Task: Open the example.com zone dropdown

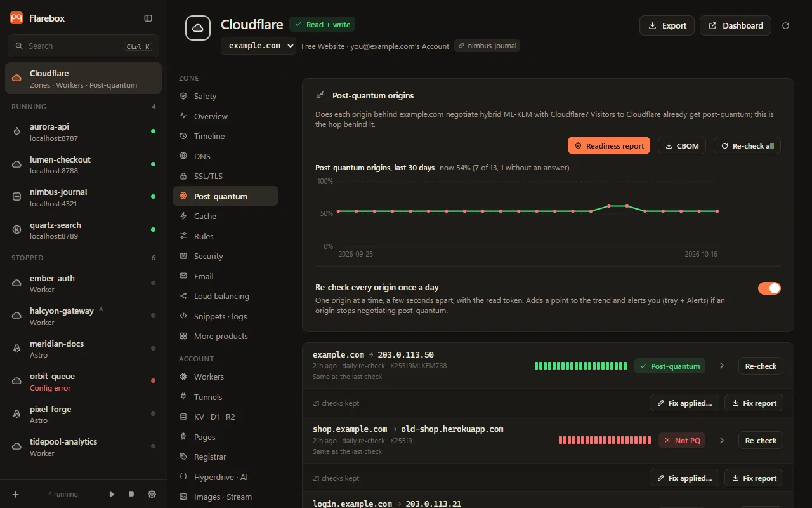Action: [x=258, y=46]
